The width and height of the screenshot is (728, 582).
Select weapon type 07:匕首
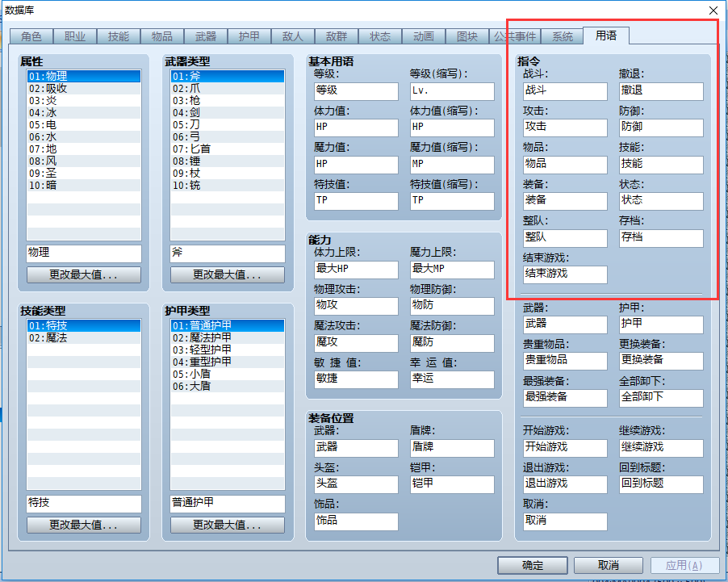228,149
